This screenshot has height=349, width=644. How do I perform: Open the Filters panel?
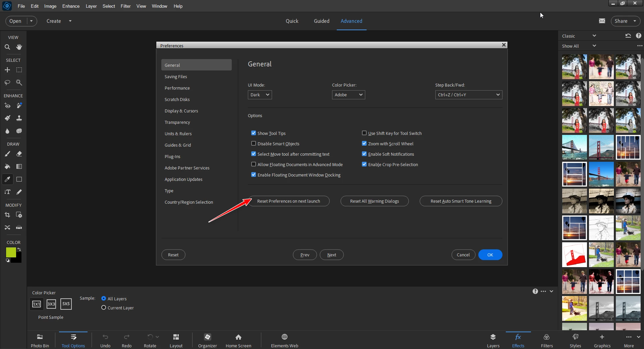(x=547, y=340)
